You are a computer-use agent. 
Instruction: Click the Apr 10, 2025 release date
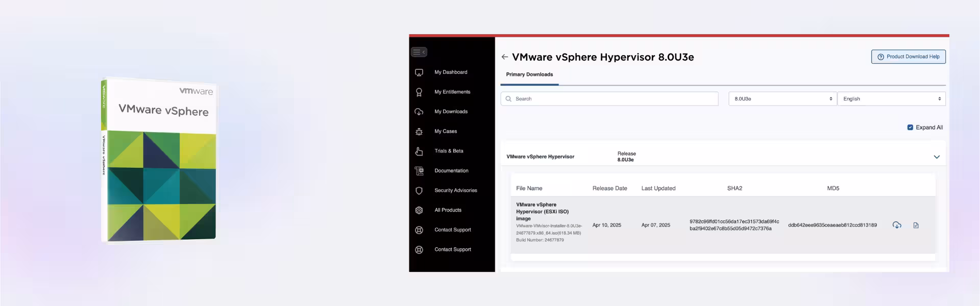click(606, 225)
